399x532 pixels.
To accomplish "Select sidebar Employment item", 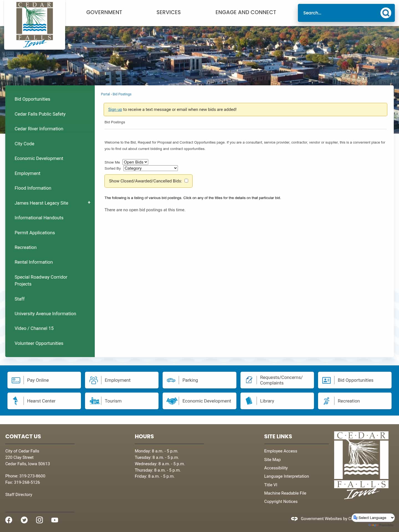I will click(x=27, y=173).
